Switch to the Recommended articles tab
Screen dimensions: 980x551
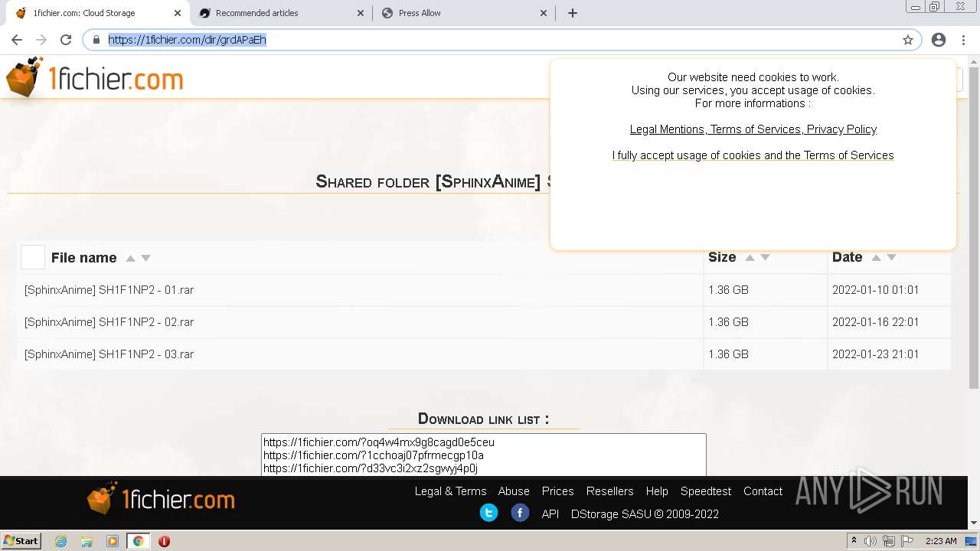pyautogui.click(x=281, y=13)
